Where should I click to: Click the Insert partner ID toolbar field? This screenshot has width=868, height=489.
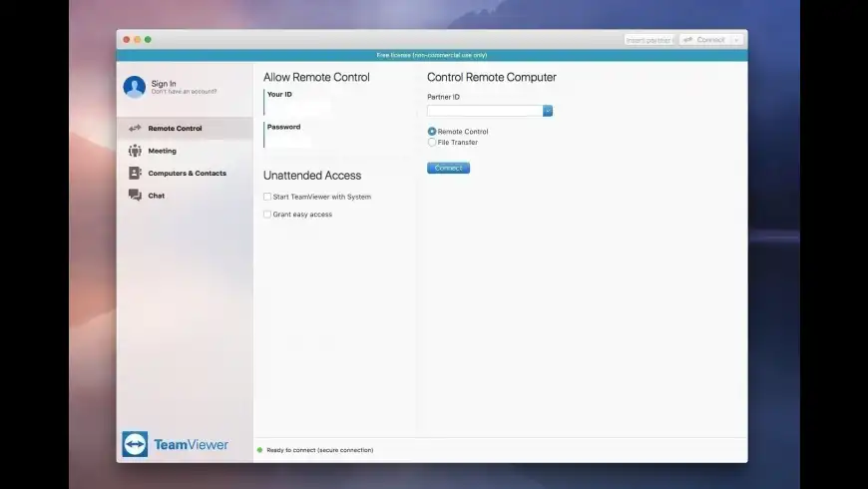(x=649, y=40)
